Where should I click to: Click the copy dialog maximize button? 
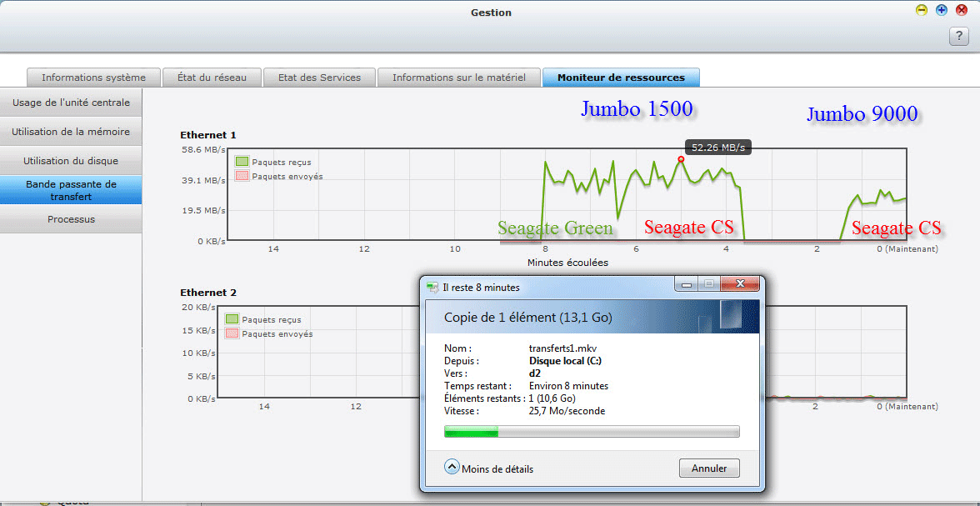(x=708, y=284)
